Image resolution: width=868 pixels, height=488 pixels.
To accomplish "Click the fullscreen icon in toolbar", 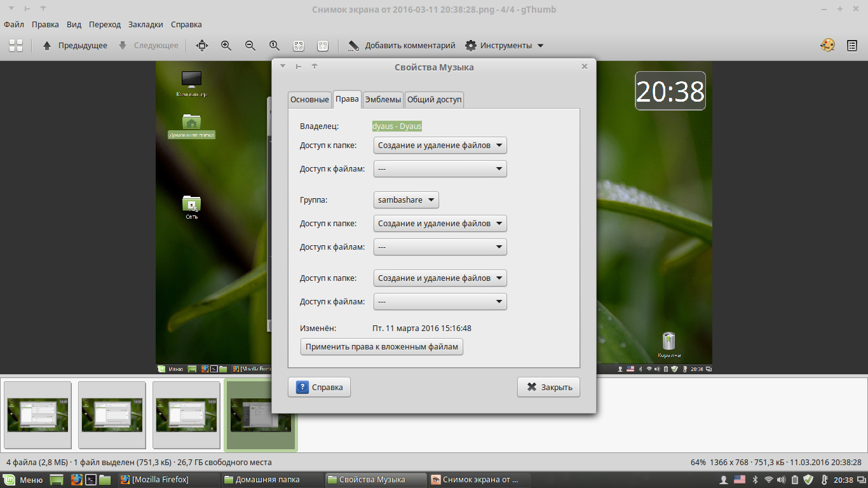I will point(202,46).
